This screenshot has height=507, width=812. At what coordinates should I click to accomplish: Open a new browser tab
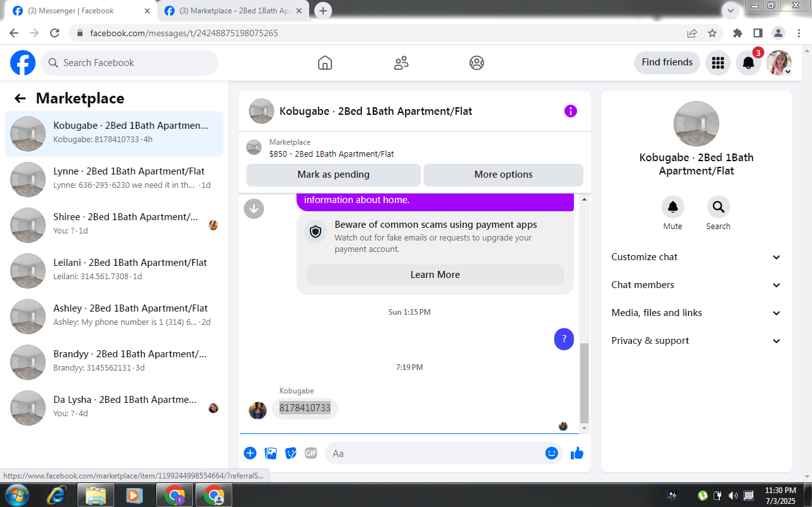(x=323, y=11)
